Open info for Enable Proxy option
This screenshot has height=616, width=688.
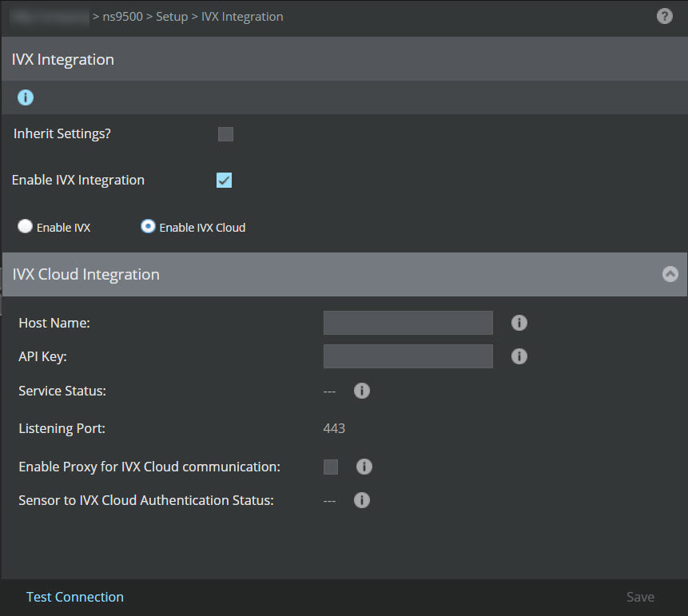point(364,467)
